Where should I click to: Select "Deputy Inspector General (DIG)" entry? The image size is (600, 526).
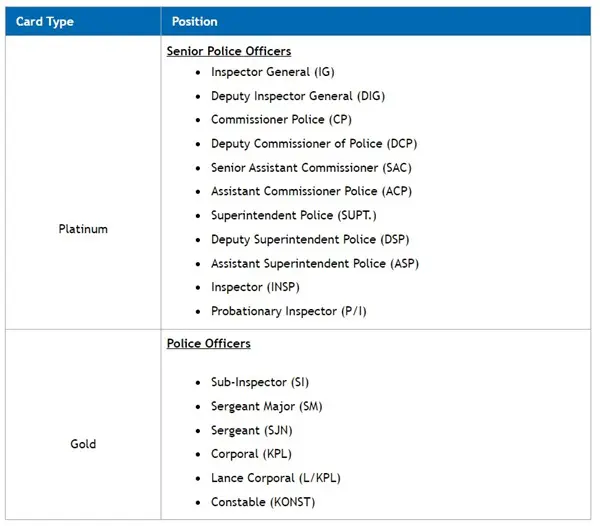298,96
